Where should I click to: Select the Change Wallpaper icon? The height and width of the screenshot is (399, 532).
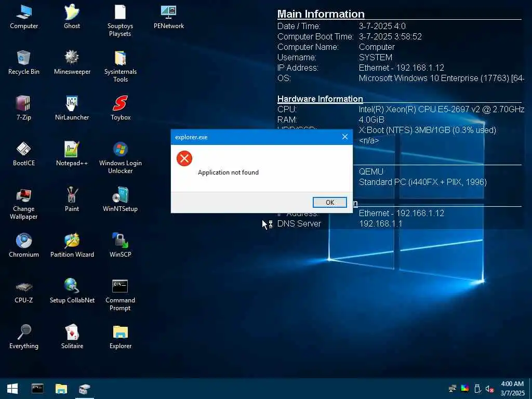pyautogui.click(x=24, y=204)
